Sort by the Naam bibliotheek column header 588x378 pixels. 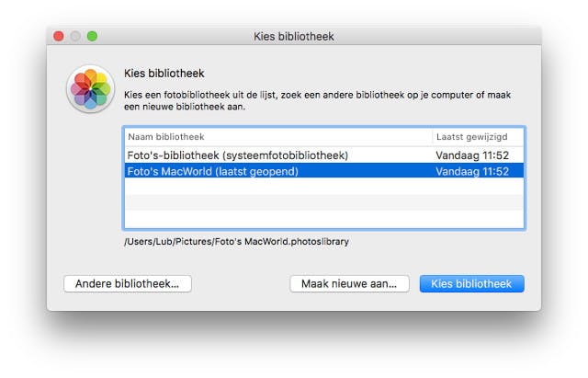(x=276, y=136)
